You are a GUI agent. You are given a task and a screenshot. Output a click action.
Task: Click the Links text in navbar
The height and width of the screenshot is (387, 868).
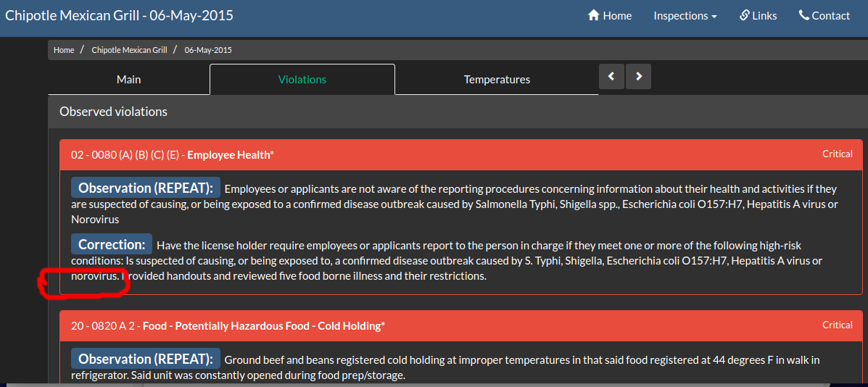click(x=764, y=16)
